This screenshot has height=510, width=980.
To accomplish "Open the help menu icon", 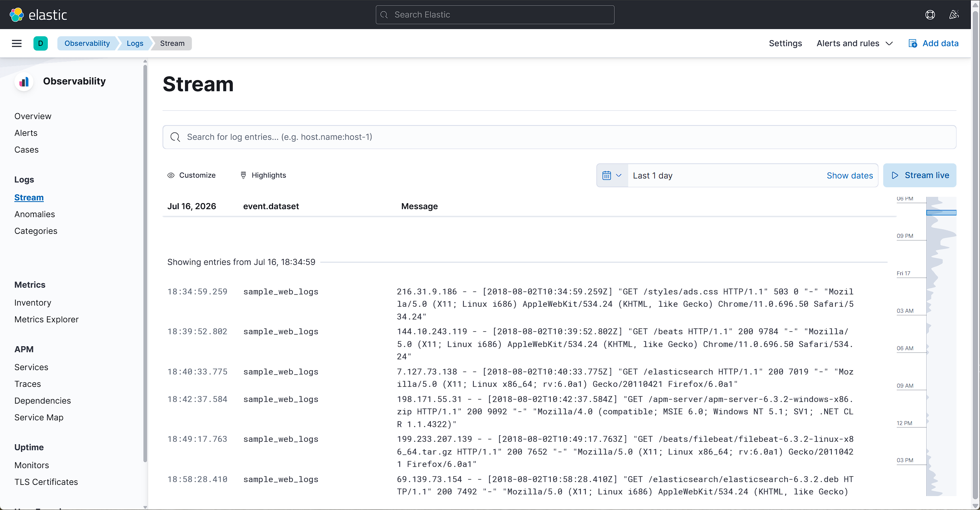I will click(x=930, y=15).
